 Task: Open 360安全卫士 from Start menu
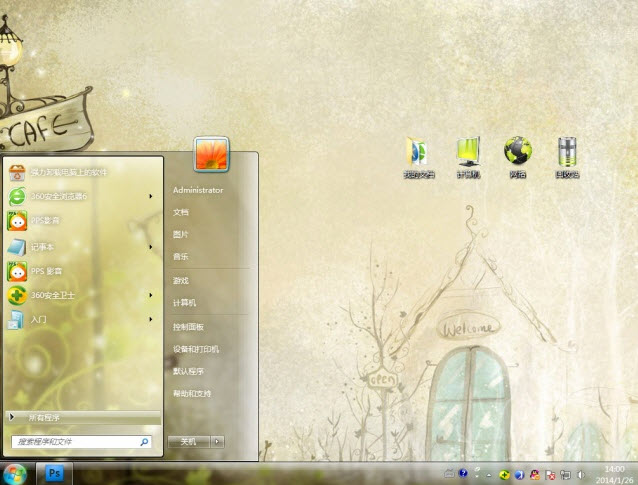tap(81, 295)
